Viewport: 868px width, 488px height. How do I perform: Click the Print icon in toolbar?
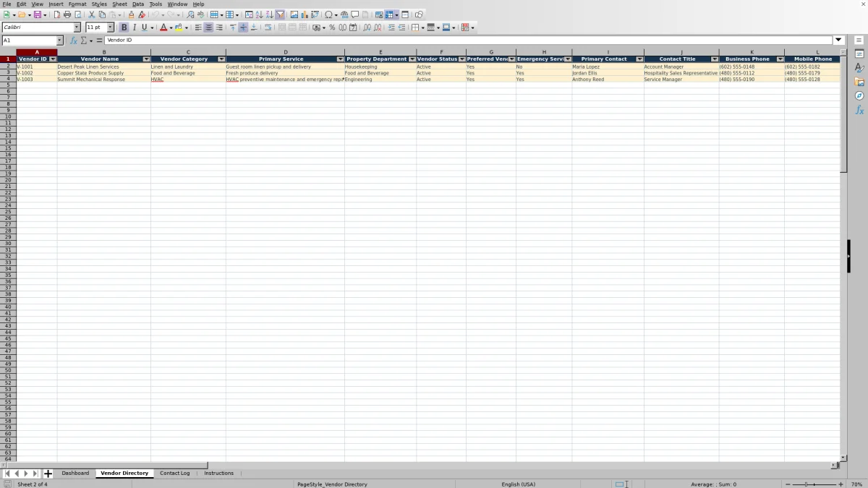67,14
